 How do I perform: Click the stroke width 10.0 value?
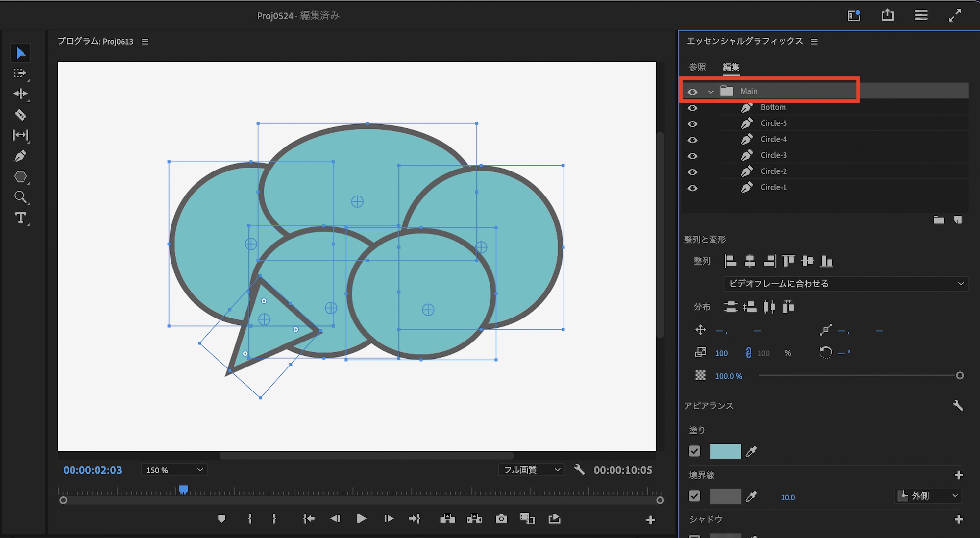[x=787, y=497]
